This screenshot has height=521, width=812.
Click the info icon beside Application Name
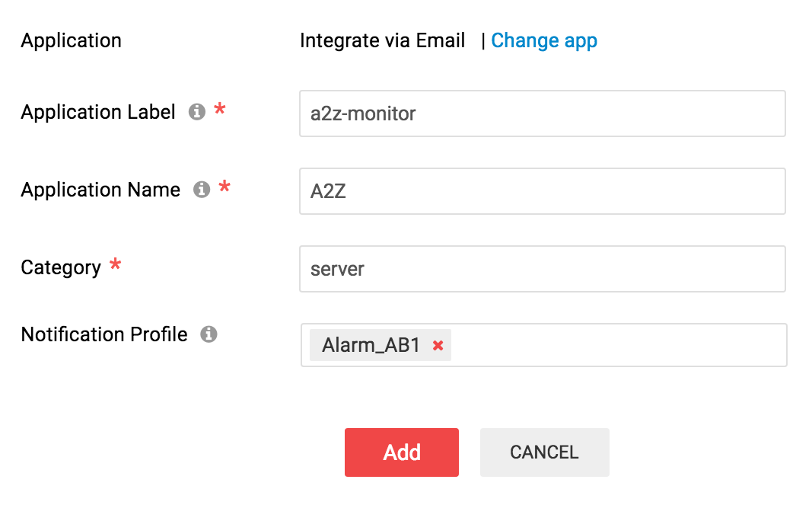tap(202, 189)
